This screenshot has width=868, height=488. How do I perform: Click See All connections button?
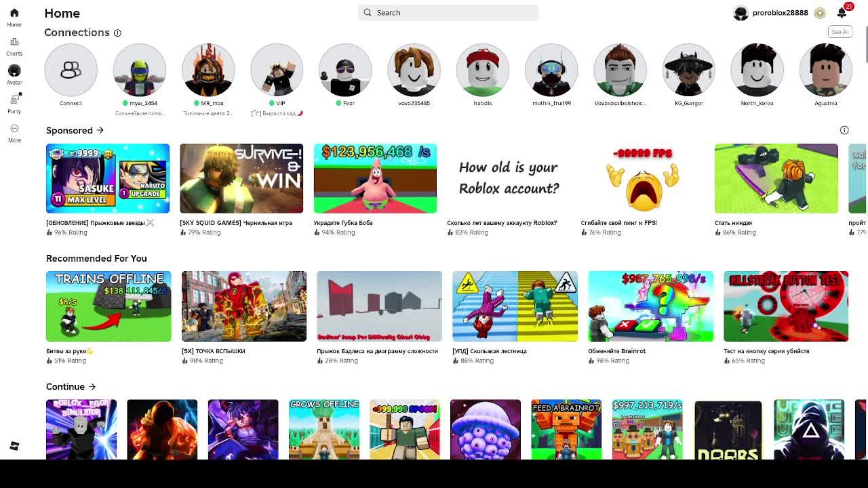point(840,32)
